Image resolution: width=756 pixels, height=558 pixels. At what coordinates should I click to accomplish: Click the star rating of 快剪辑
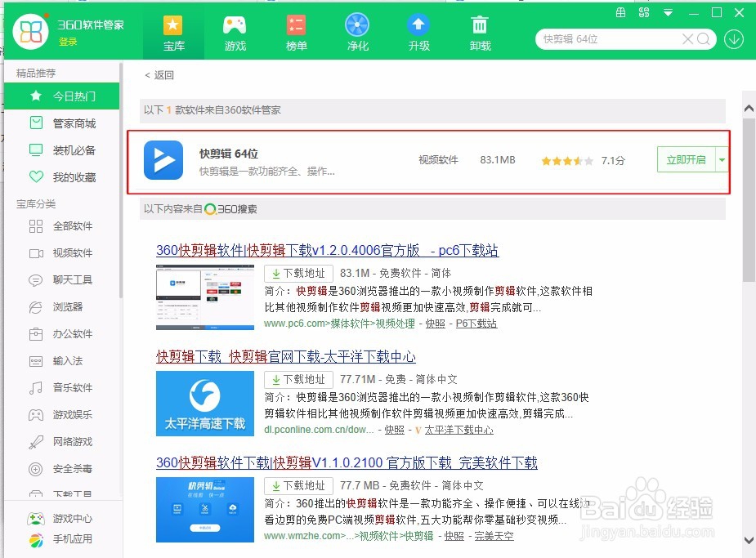pyautogui.click(x=566, y=161)
